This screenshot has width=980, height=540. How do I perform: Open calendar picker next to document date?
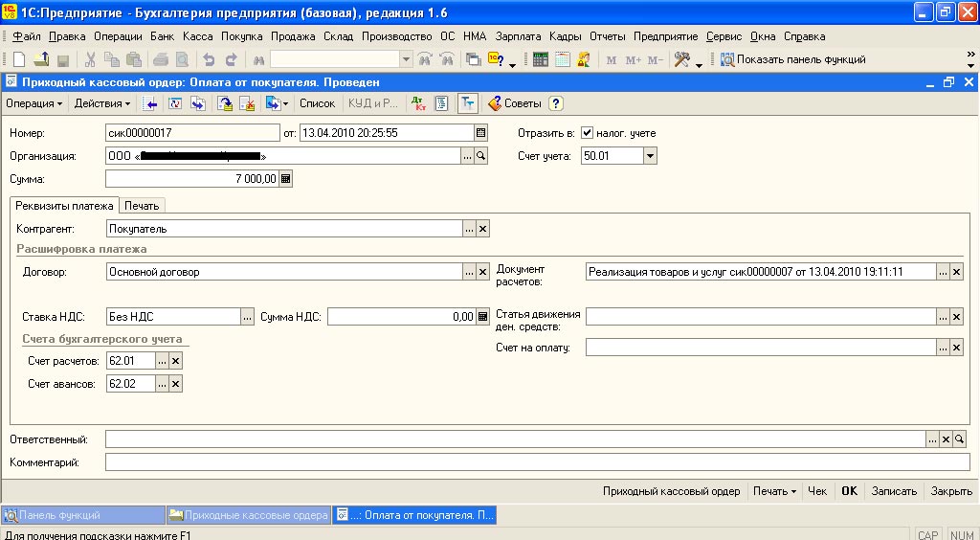[480, 132]
